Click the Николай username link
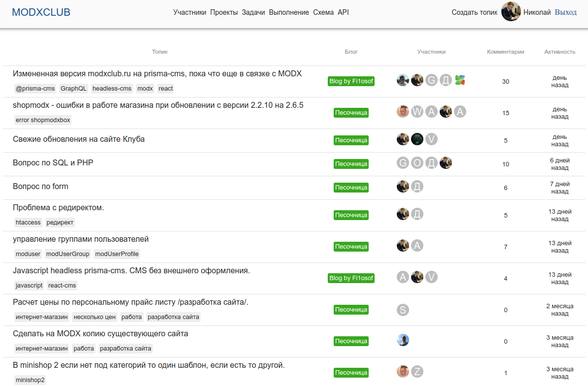The image size is (588, 386). [537, 12]
